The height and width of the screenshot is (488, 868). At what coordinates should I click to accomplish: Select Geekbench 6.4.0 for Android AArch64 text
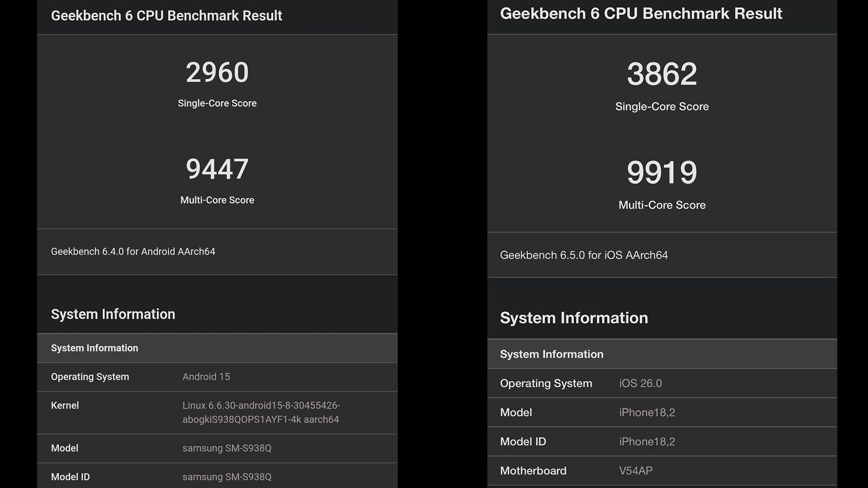coord(133,252)
